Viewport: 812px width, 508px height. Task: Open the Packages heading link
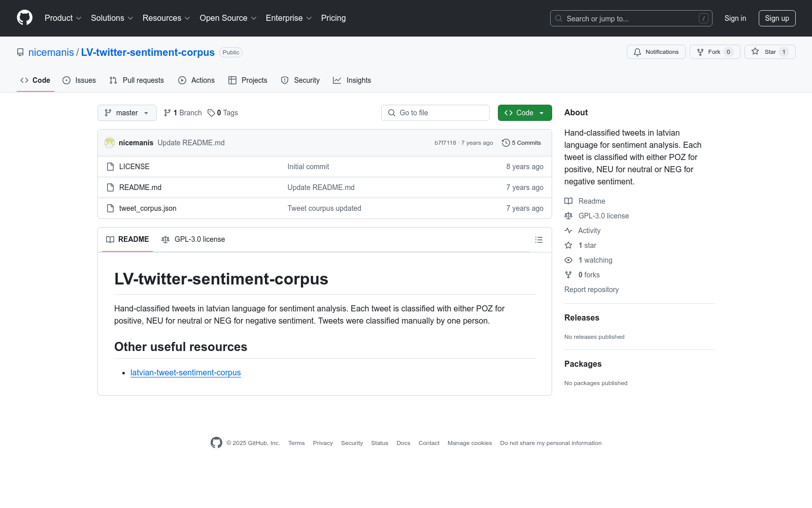pyautogui.click(x=583, y=364)
